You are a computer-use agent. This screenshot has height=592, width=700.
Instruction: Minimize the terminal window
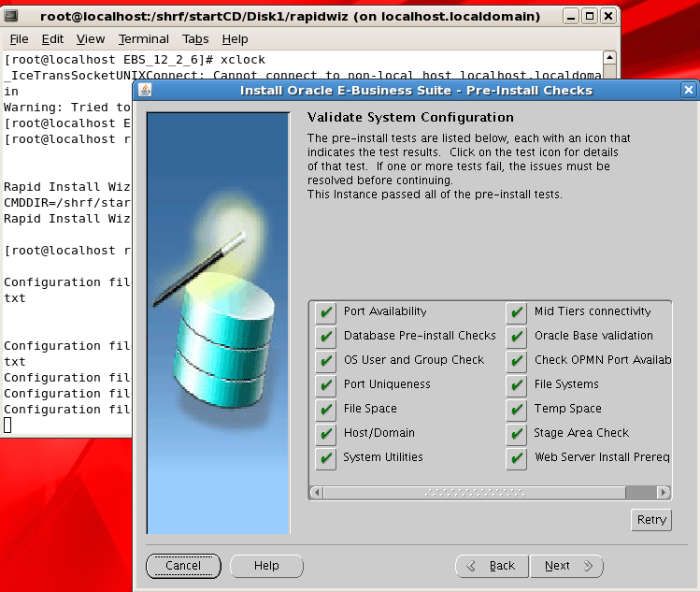click(570, 17)
